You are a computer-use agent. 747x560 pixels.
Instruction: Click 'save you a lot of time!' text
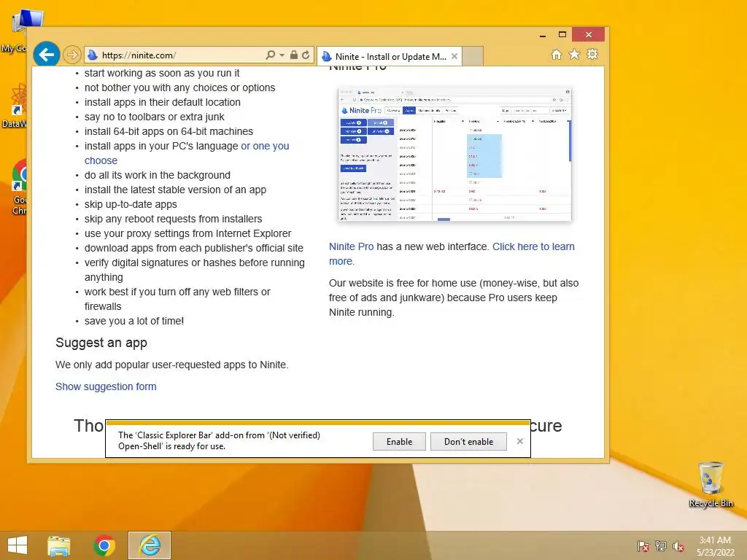pyautogui.click(x=134, y=321)
